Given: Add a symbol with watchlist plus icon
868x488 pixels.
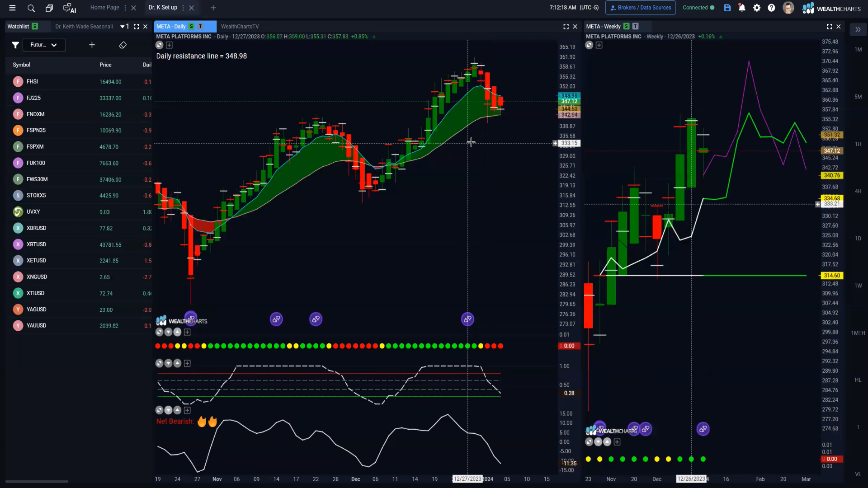Looking at the screenshot, I should 92,45.
